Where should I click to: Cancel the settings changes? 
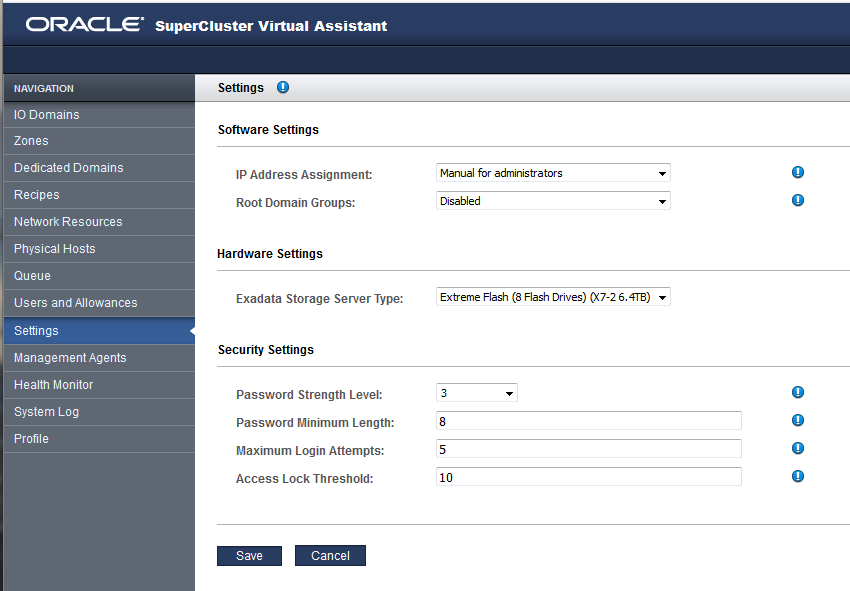(330, 555)
